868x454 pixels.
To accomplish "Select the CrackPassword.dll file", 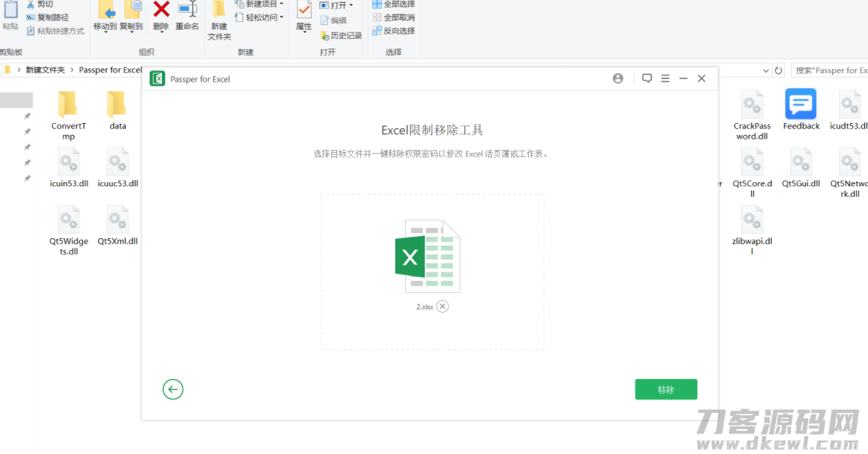I will pos(752,116).
